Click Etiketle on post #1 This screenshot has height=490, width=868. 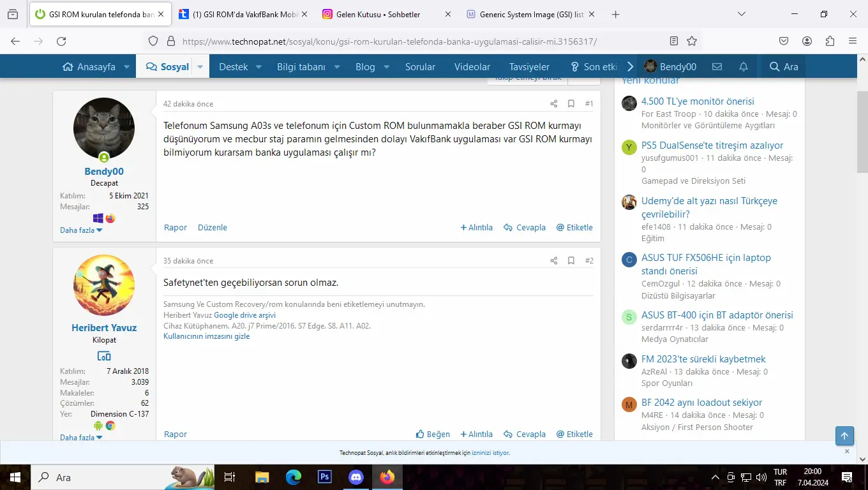tap(574, 227)
